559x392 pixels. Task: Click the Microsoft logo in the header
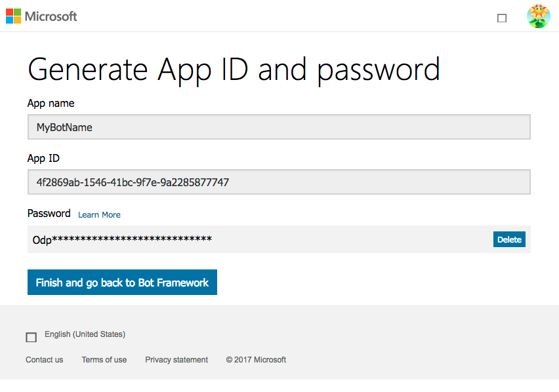(14, 16)
